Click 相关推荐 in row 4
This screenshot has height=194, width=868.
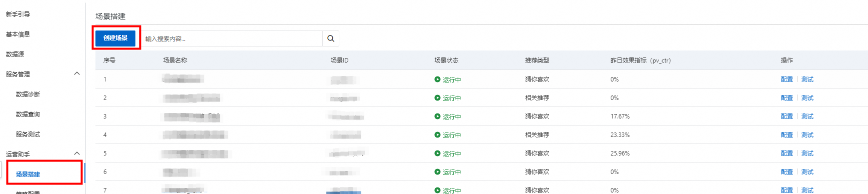tap(537, 135)
